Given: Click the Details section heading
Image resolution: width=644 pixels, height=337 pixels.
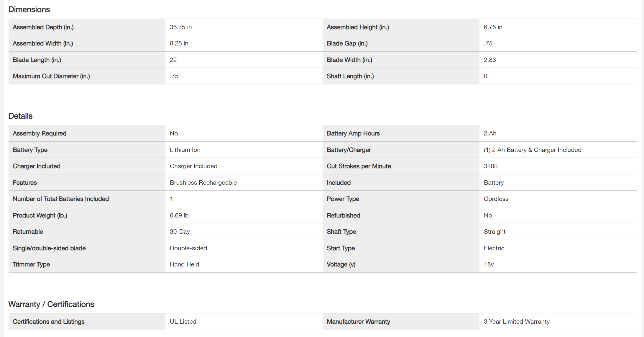Looking at the screenshot, I should coord(20,116).
